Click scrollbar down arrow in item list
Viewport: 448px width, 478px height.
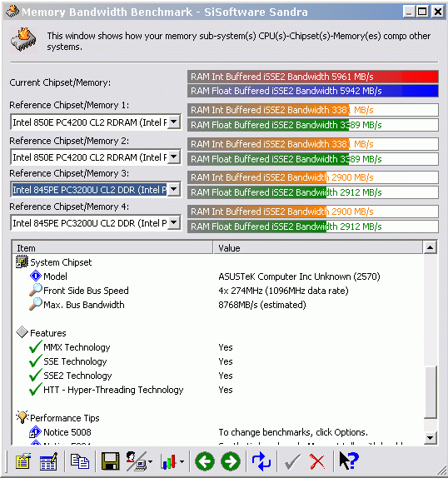click(430, 438)
